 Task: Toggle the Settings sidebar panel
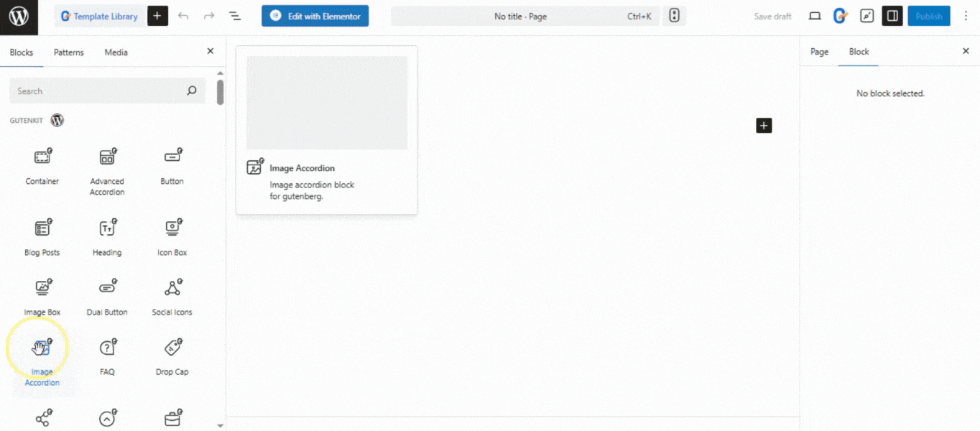point(892,15)
